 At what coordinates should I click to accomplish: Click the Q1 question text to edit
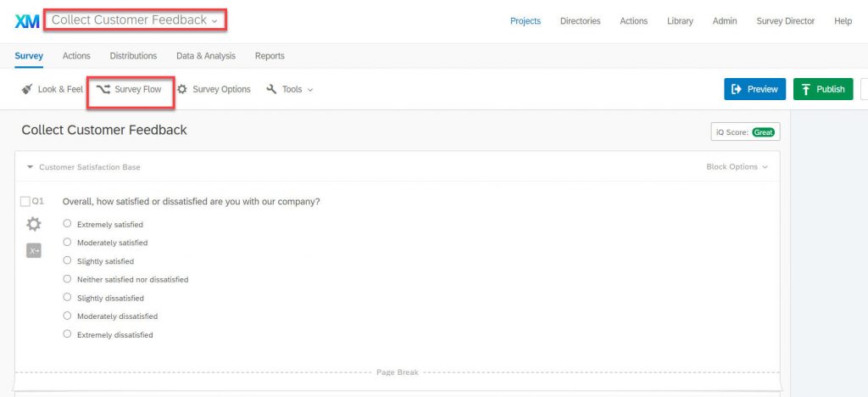click(191, 202)
